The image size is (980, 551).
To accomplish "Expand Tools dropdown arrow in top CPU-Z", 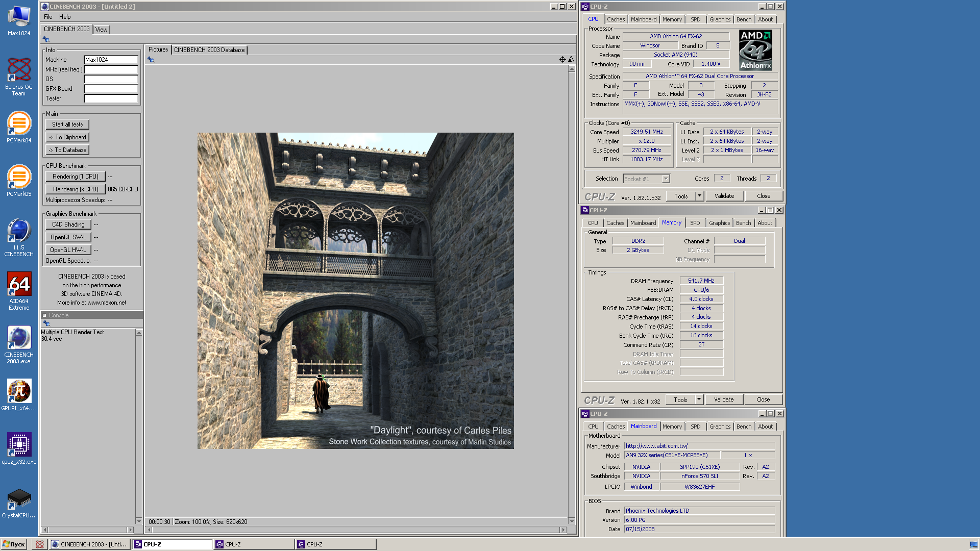I will tap(699, 196).
